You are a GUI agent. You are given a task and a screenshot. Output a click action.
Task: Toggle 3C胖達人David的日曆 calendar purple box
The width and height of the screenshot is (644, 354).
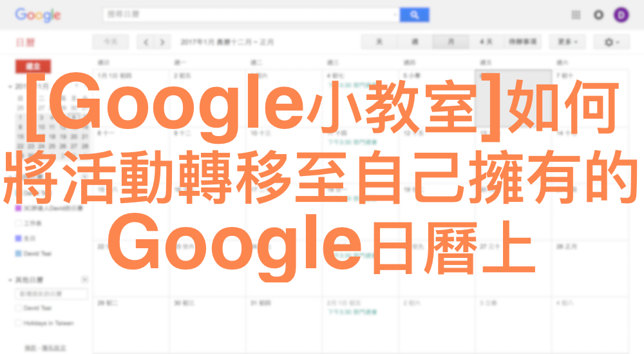18,208
